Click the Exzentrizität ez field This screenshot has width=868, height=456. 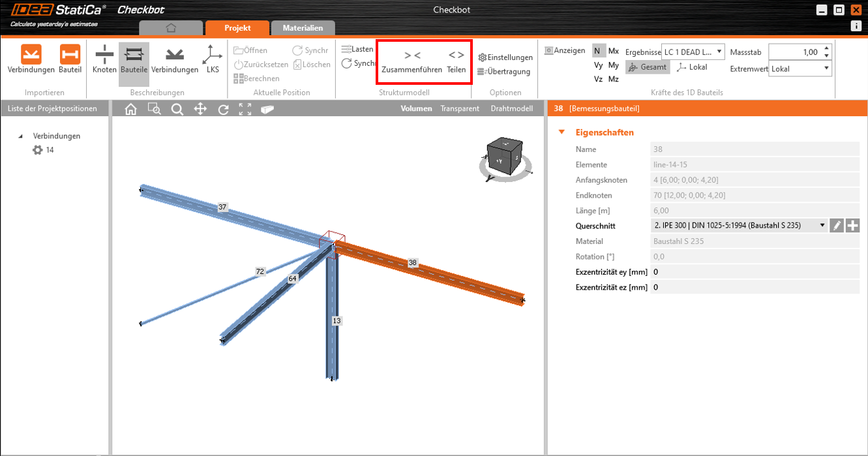point(755,287)
